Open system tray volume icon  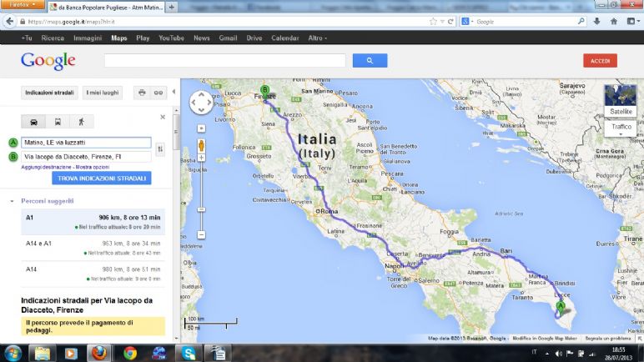pos(559,354)
